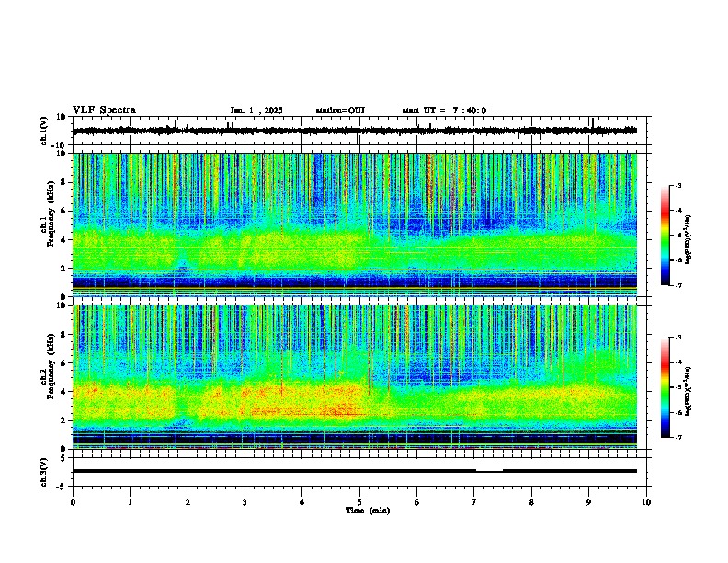The image size is (728, 563).
Task: Click the ch.1 spectrogram panel
Action: (355, 224)
